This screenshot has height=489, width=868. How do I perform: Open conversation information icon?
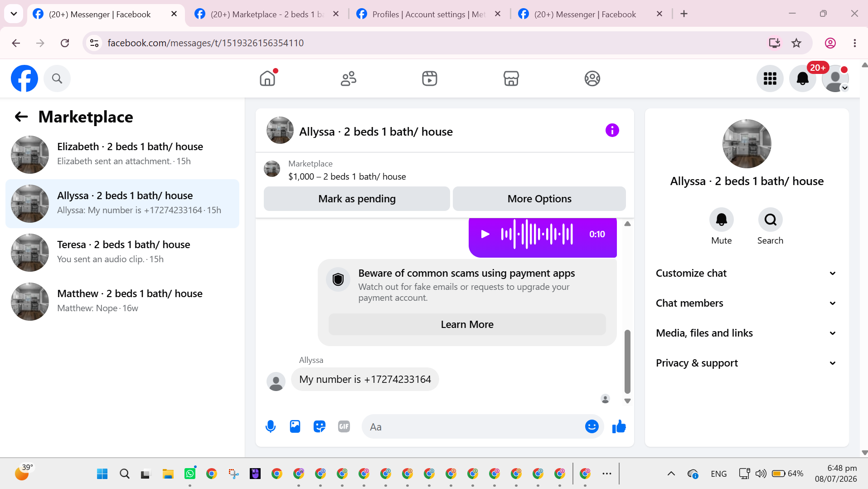612,131
